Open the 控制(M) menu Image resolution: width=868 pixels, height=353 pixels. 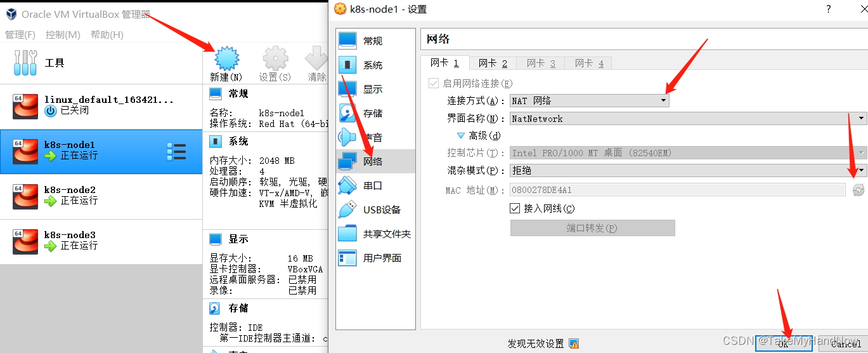coord(63,34)
